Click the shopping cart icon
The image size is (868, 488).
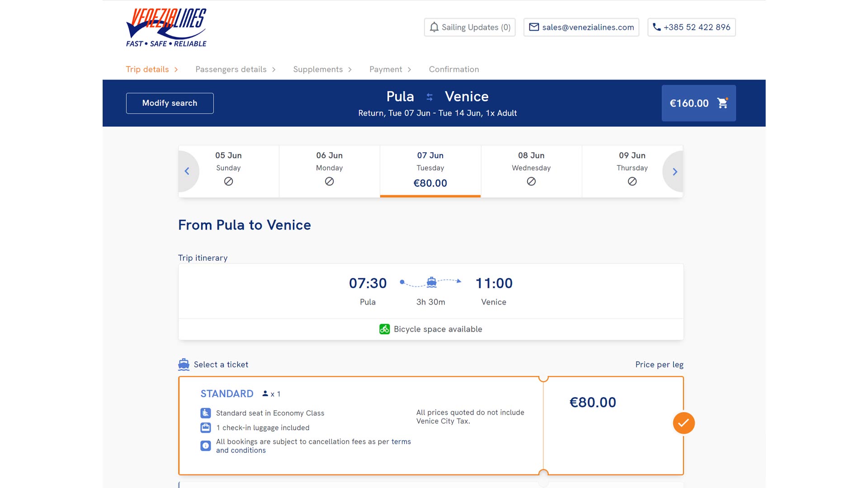point(722,103)
